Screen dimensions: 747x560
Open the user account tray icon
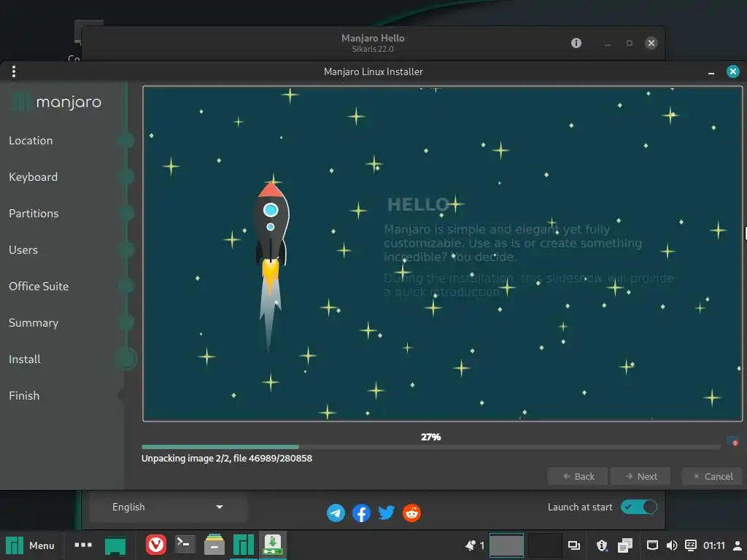(x=738, y=545)
